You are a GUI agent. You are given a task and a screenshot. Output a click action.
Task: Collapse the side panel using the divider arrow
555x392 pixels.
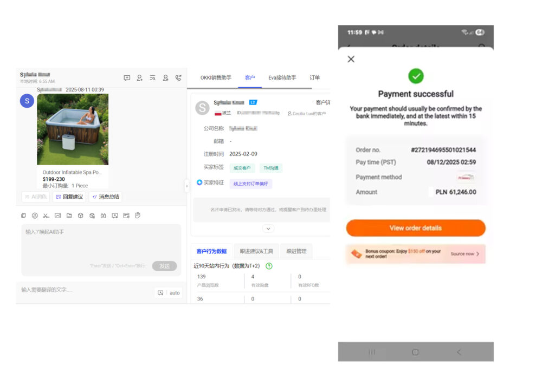point(187,186)
